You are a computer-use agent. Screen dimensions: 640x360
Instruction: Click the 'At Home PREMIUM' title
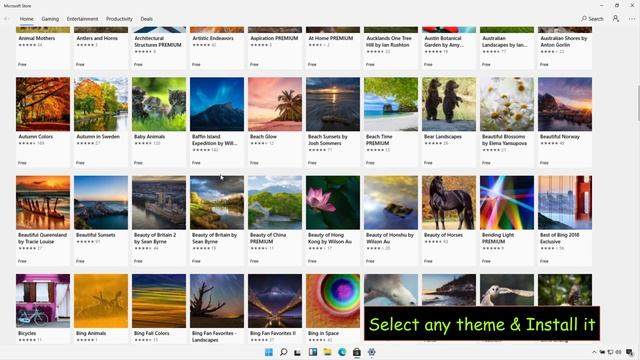(x=331, y=38)
